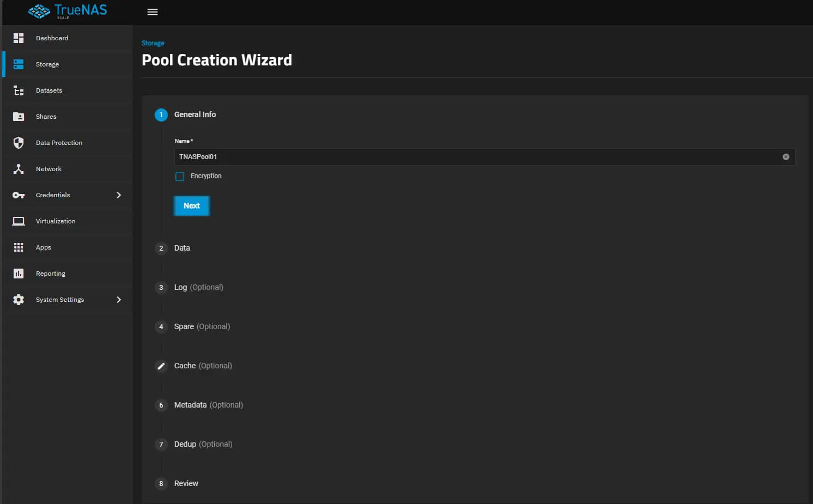813x504 pixels.
Task: Click the Shares folder icon
Action: click(19, 117)
